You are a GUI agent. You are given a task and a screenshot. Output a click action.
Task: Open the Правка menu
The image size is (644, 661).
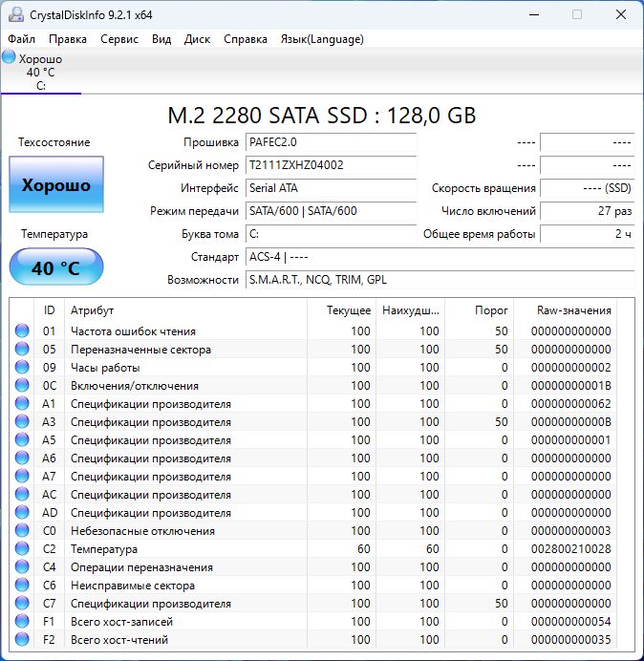pos(68,39)
